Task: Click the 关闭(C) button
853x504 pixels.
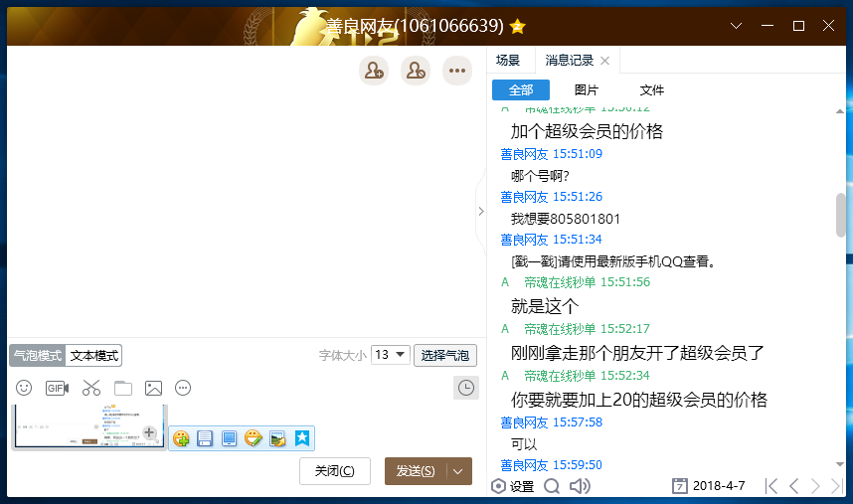Action: [335, 471]
